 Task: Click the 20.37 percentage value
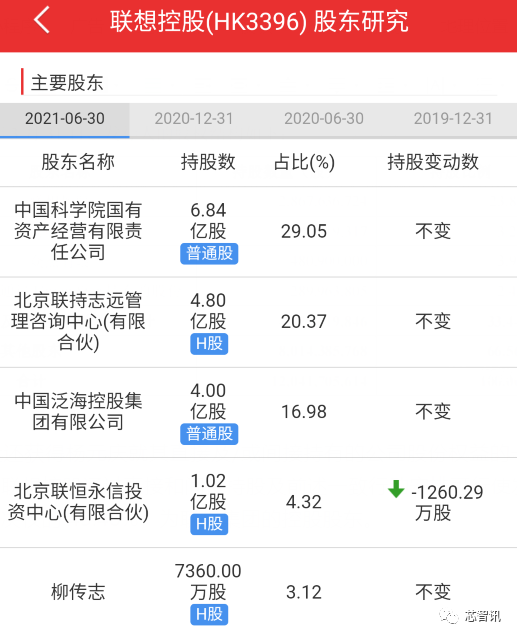tap(304, 322)
